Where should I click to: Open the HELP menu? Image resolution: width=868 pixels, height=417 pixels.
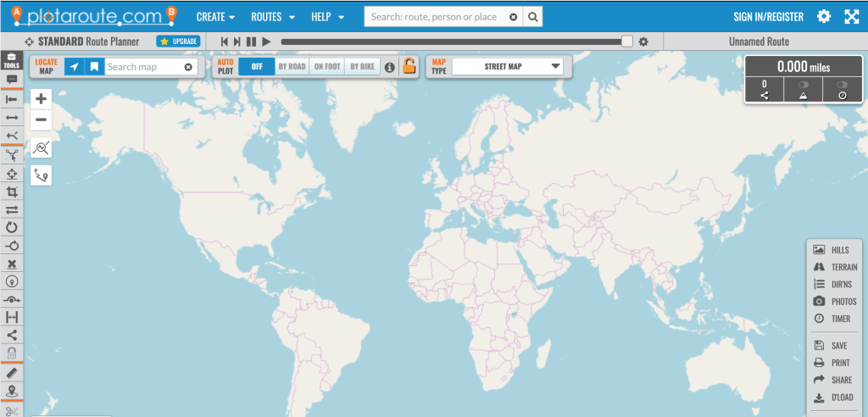coord(327,17)
